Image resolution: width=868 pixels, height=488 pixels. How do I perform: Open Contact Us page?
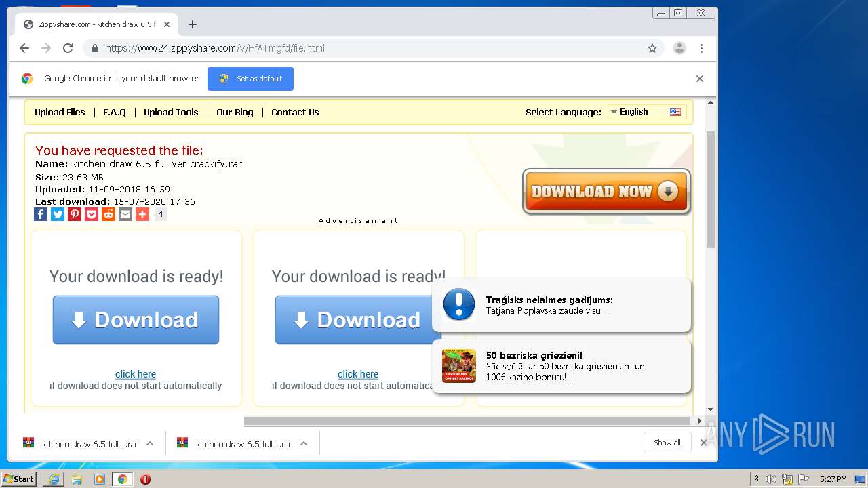click(295, 113)
